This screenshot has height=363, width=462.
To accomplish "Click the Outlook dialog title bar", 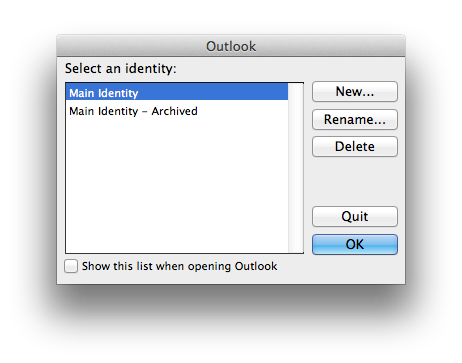I will pos(231,46).
